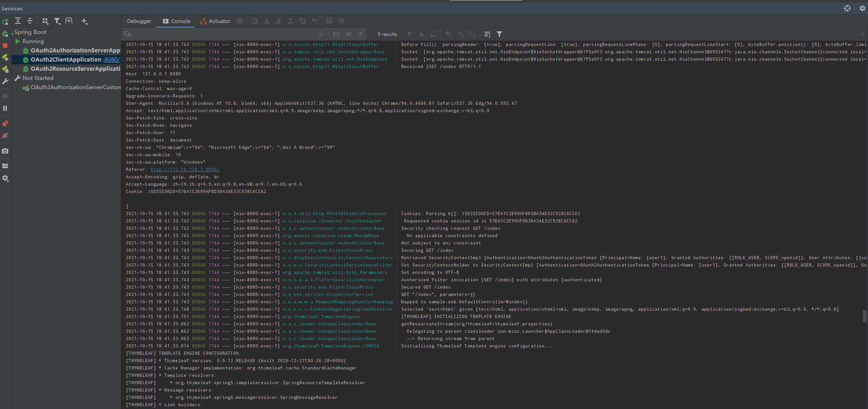Image resolution: width=868 pixels, height=409 pixels.
Task: Select the Spring Boot tree node
Action: click(x=30, y=32)
